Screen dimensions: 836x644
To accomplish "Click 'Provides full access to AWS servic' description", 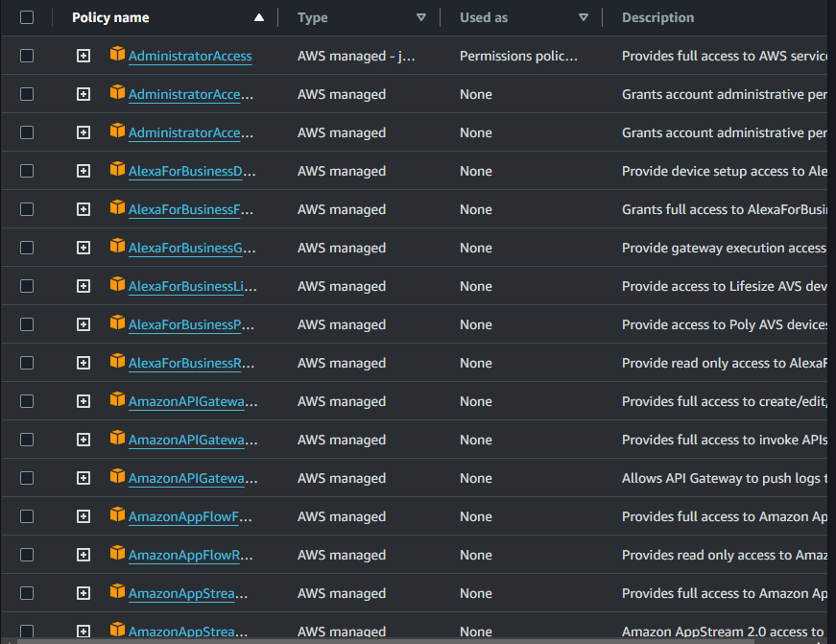I will click(x=725, y=56).
